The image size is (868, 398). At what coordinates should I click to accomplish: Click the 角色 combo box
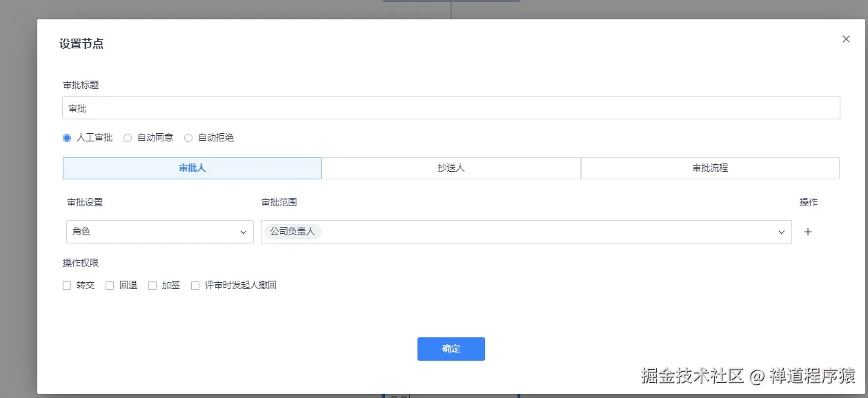click(x=159, y=232)
